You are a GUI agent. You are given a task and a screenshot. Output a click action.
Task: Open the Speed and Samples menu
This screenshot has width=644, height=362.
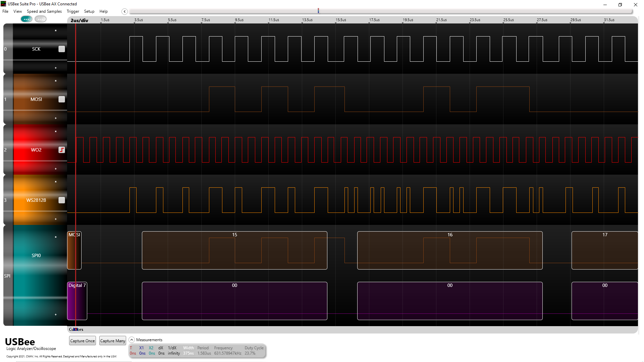click(44, 11)
